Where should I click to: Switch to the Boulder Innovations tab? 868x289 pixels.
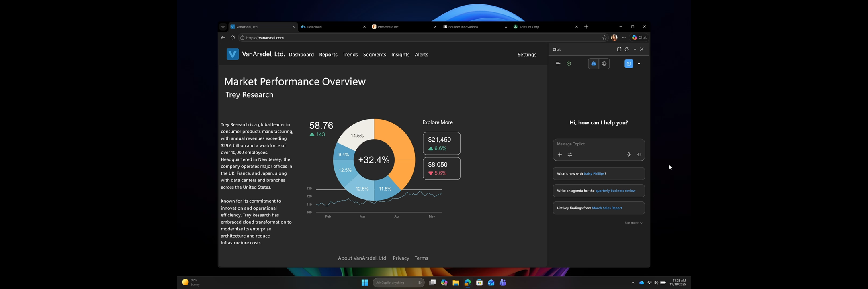475,27
